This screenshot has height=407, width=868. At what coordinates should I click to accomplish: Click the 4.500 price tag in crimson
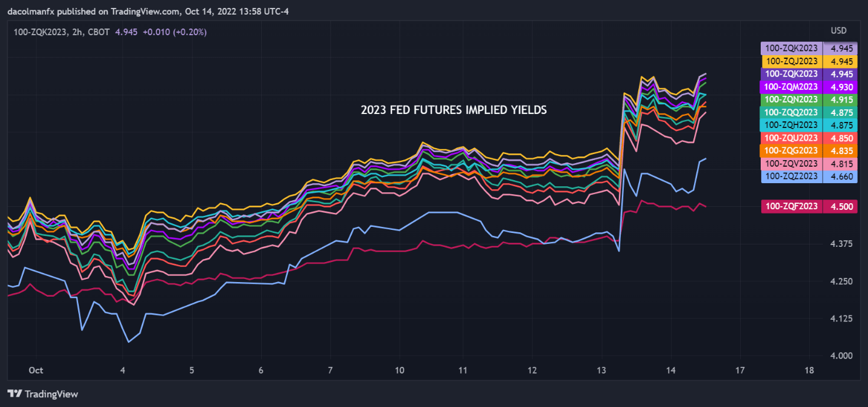coord(843,207)
